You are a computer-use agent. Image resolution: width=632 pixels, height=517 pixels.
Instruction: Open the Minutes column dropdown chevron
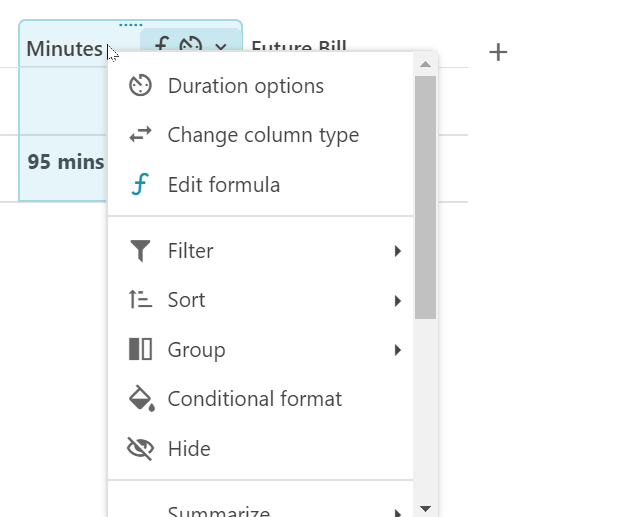click(x=221, y=46)
